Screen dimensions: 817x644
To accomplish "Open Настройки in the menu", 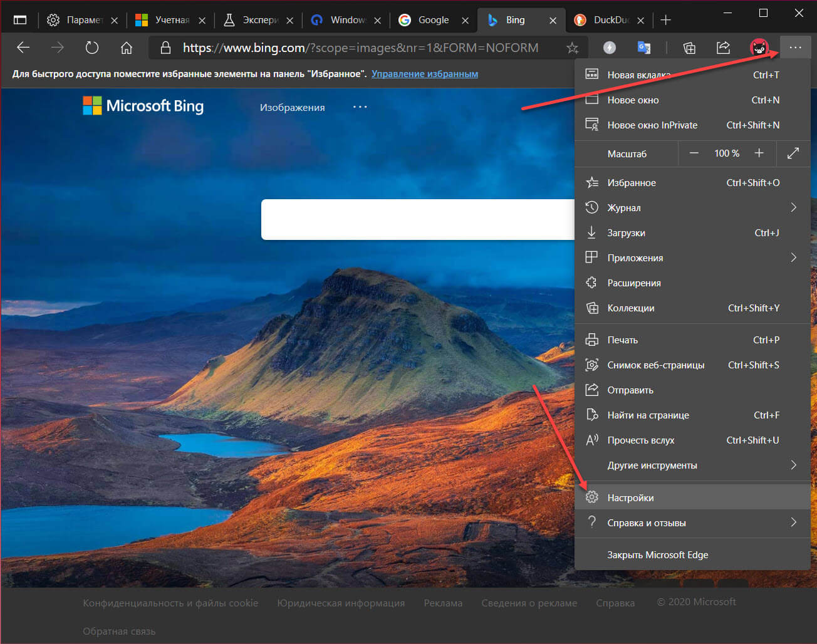I will click(692, 497).
